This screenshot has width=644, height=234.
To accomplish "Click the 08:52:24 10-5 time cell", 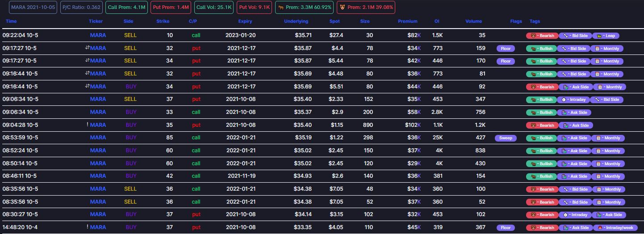I will pyautogui.click(x=20, y=150).
